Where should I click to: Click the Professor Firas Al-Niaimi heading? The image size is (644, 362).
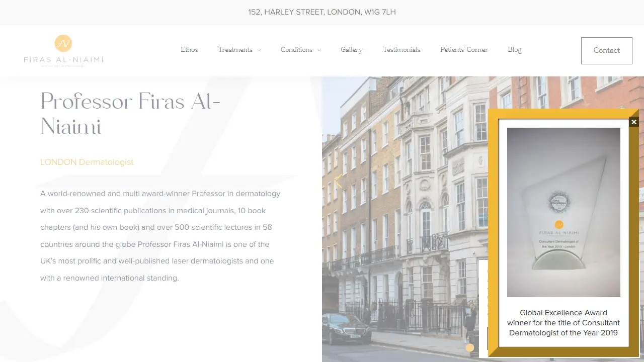(131, 114)
